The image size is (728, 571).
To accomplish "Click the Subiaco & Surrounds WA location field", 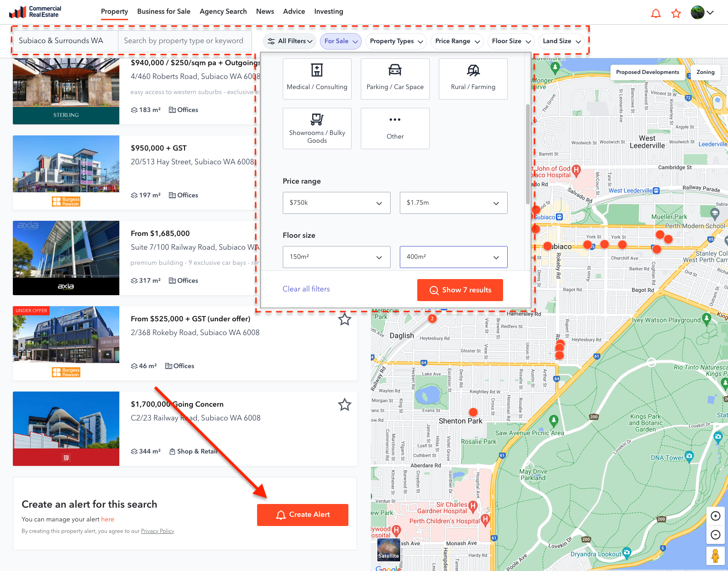I will [x=65, y=41].
